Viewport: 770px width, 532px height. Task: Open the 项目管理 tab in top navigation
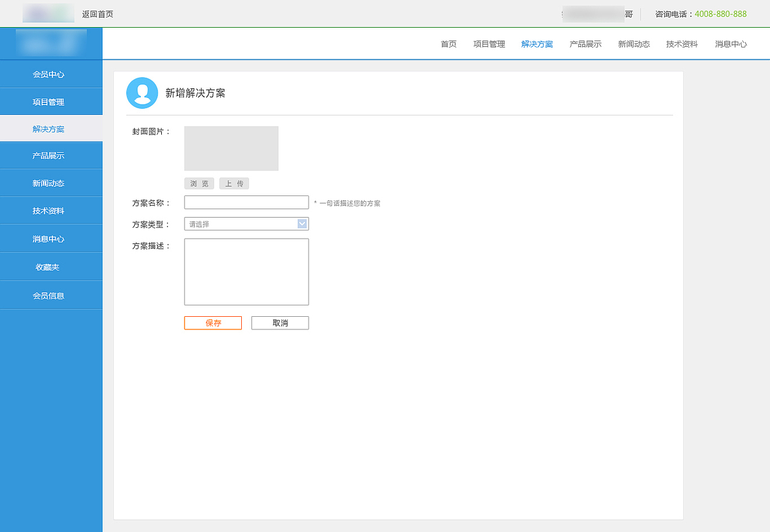tap(488, 43)
